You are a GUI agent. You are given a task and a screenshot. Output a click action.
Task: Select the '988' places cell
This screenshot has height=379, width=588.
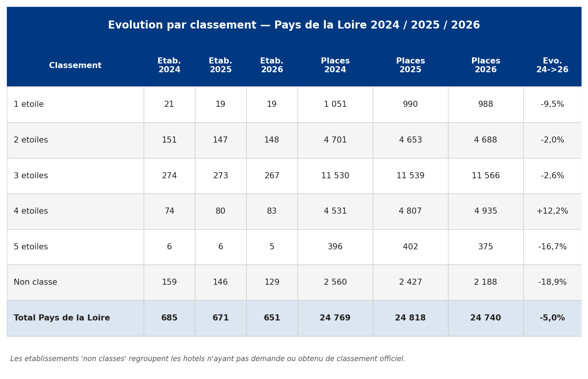[x=486, y=105]
